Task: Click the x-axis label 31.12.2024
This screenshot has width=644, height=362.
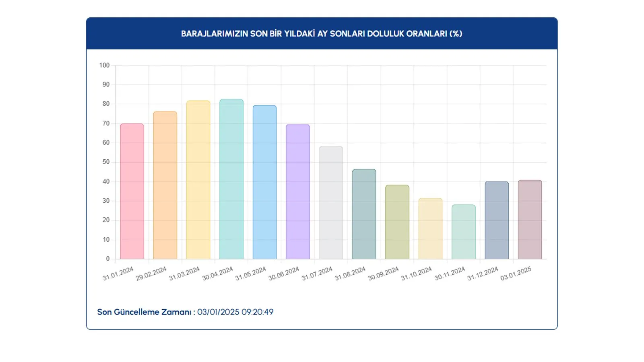Action: (483, 274)
